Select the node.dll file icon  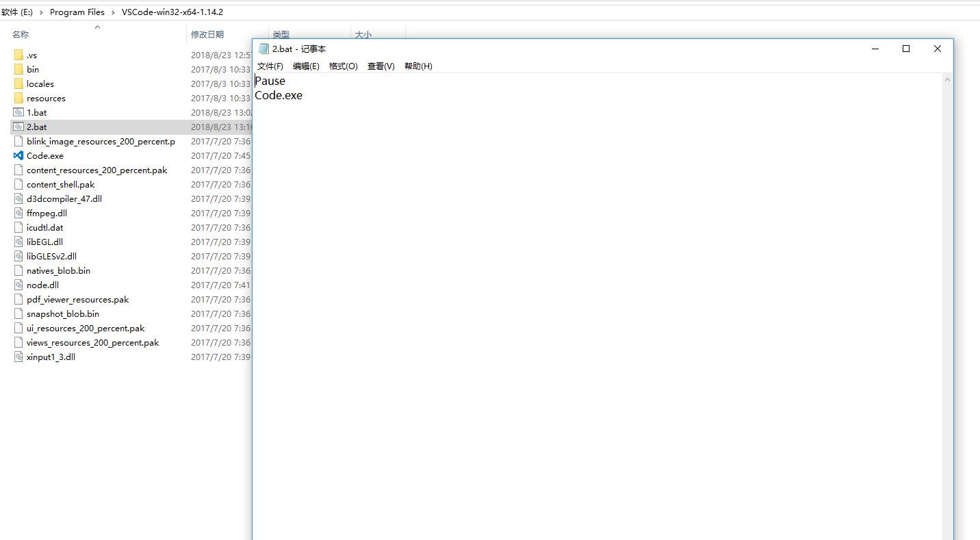(x=18, y=285)
